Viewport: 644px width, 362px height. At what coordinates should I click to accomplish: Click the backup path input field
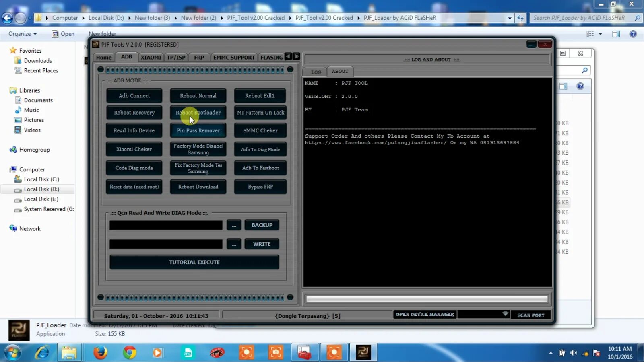pos(166,225)
